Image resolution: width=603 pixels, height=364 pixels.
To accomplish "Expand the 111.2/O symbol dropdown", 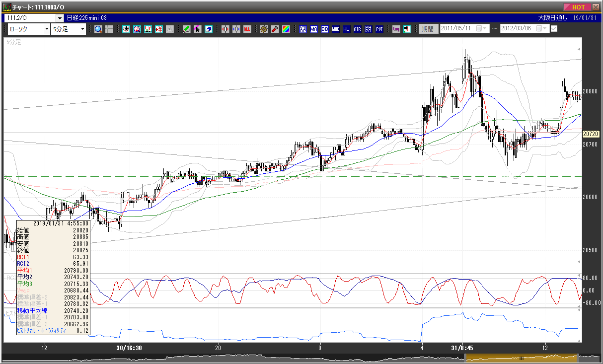I will pyautogui.click(x=60, y=18).
